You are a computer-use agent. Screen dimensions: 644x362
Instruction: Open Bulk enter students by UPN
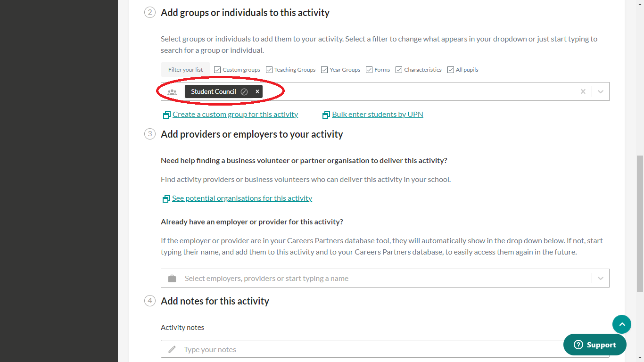(x=377, y=115)
